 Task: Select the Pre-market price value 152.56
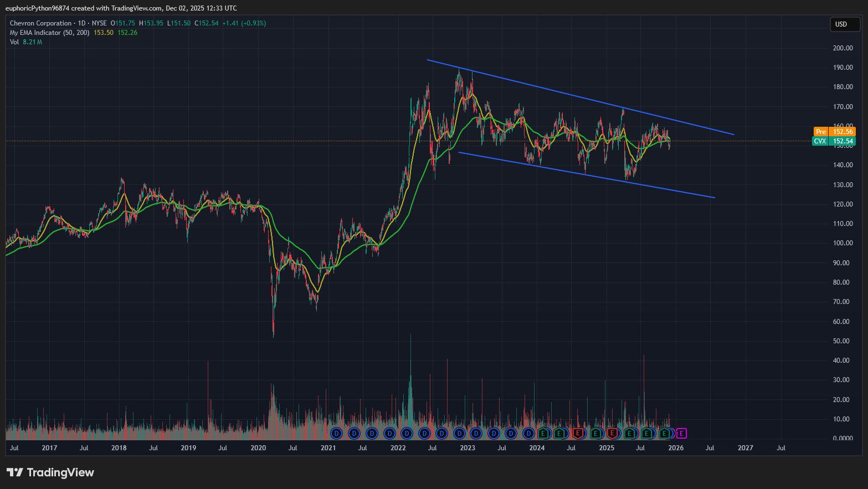click(843, 132)
